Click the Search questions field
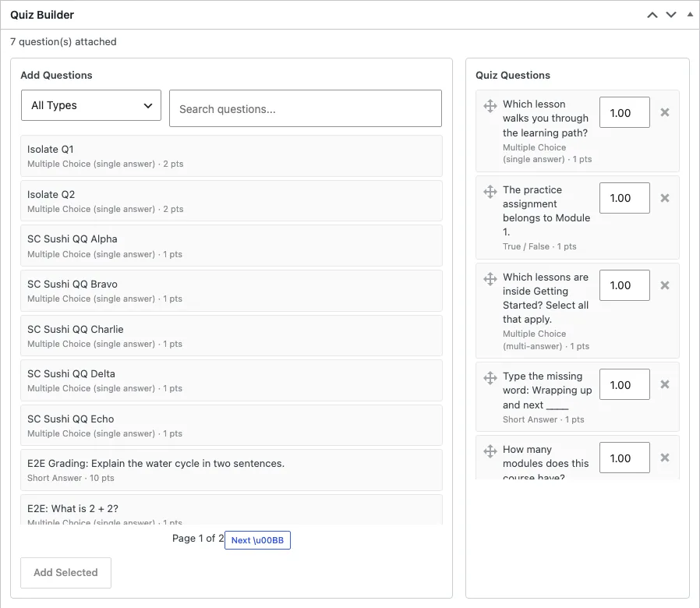Image resolution: width=700 pixels, height=608 pixels. coord(306,108)
